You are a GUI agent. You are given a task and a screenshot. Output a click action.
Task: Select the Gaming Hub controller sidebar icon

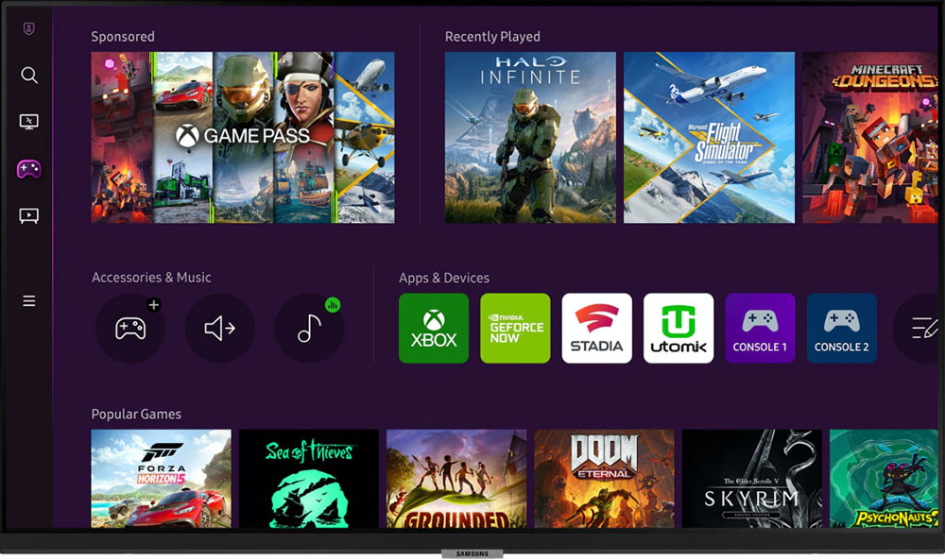29,169
